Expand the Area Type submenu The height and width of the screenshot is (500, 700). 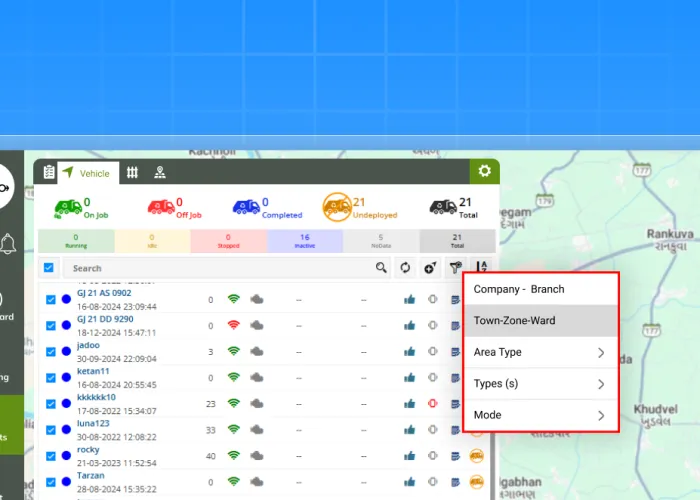(x=540, y=352)
